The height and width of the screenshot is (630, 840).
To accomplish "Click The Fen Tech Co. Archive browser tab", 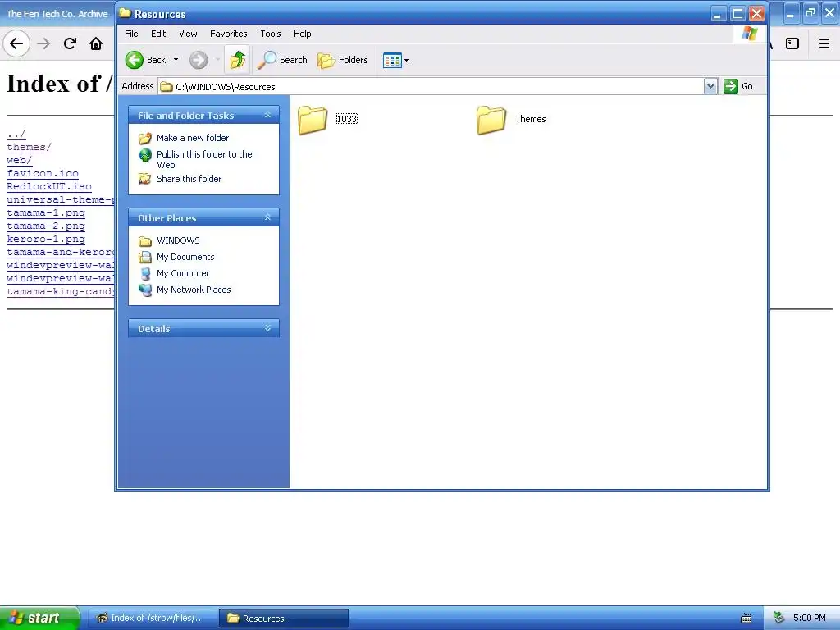I will pos(57,14).
